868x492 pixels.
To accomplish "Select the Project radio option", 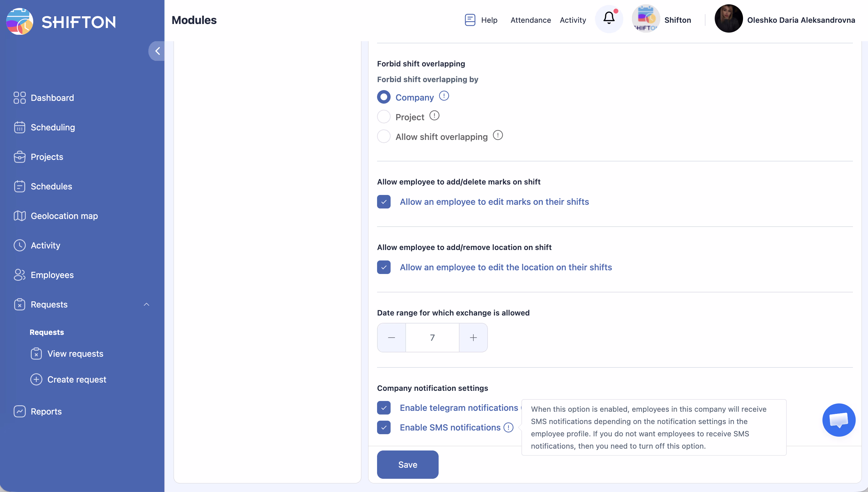I will (384, 117).
